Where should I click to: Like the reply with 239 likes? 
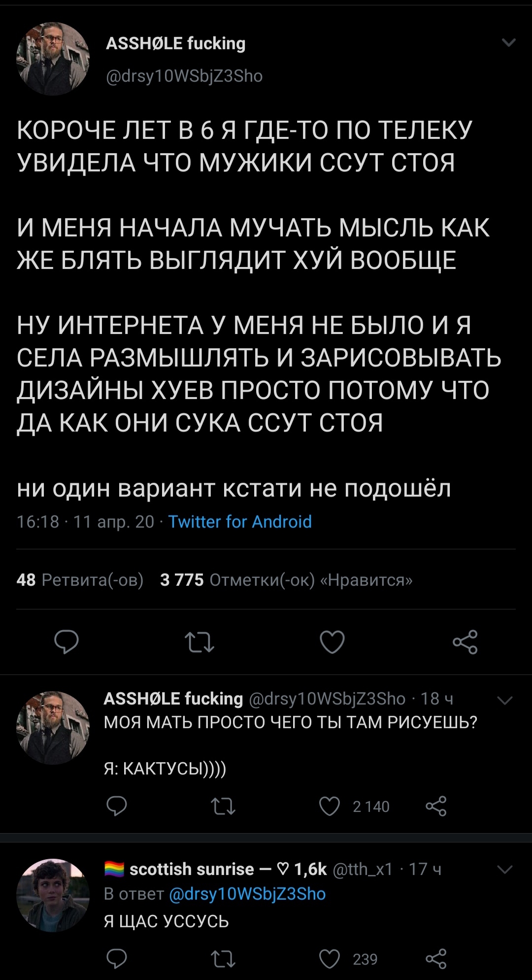click(330, 959)
